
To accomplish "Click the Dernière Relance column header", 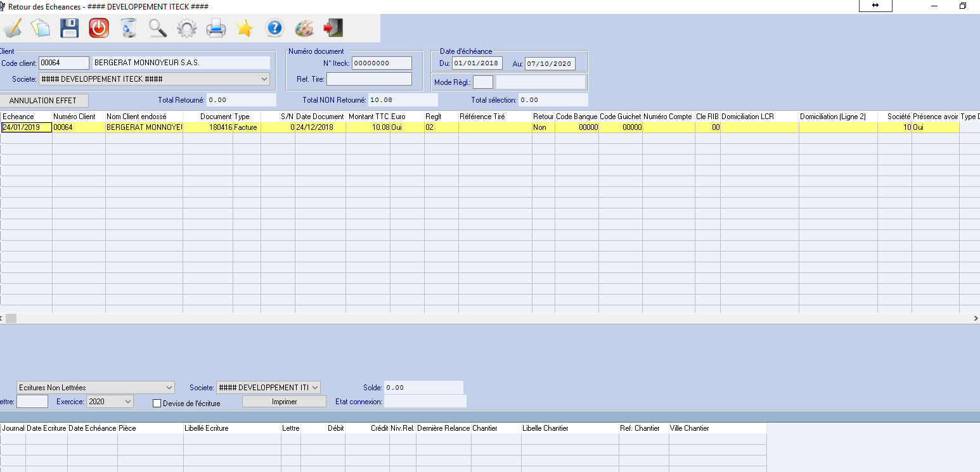I will 444,428.
